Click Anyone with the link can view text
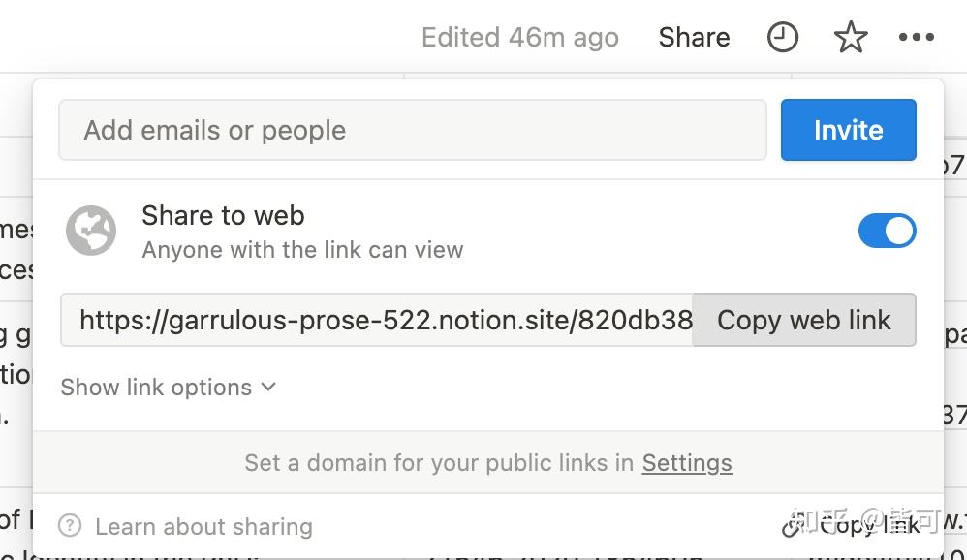967x560 pixels. (302, 250)
